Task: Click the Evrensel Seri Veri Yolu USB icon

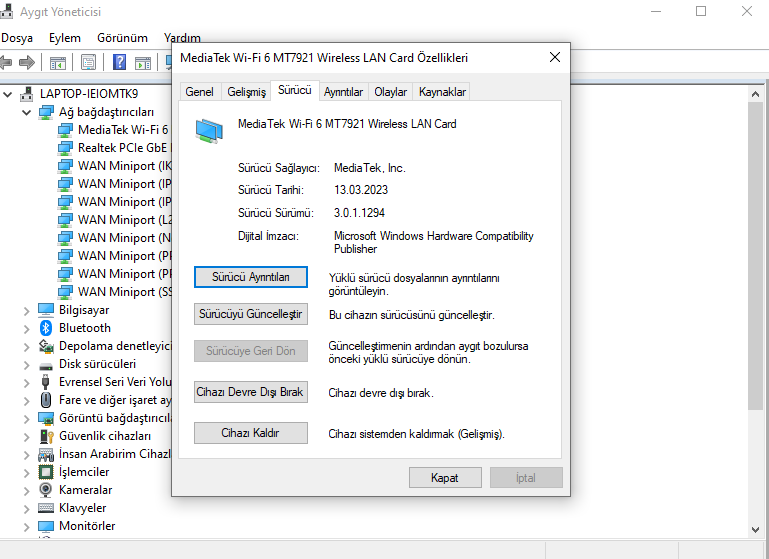Action: (x=46, y=382)
